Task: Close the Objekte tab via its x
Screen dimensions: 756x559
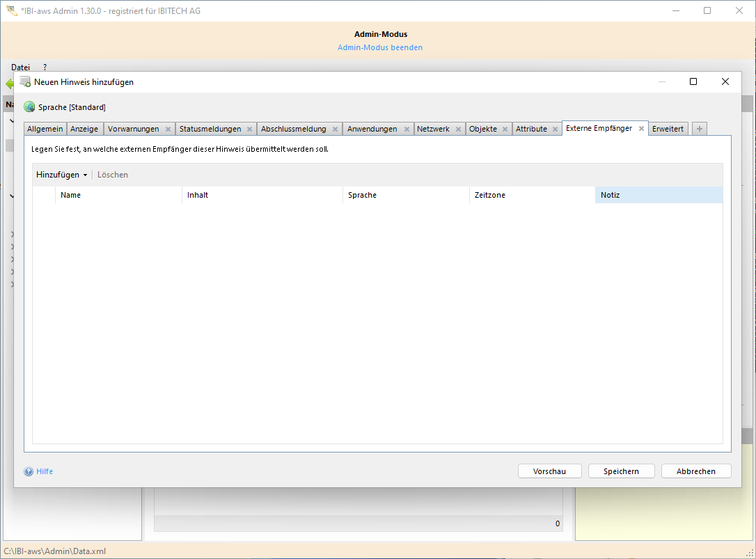Action: coord(505,129)
